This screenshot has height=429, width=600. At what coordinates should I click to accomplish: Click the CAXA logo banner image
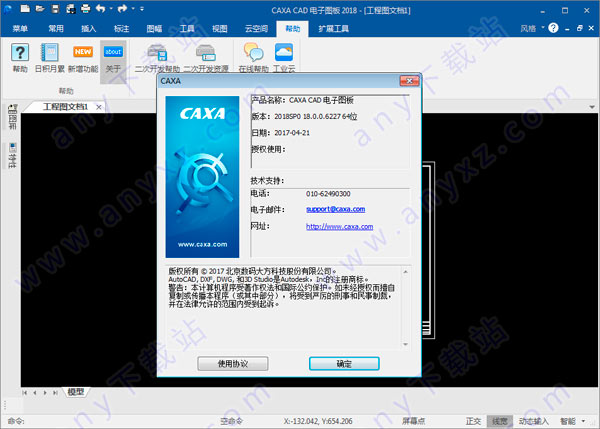coord(202,177)
